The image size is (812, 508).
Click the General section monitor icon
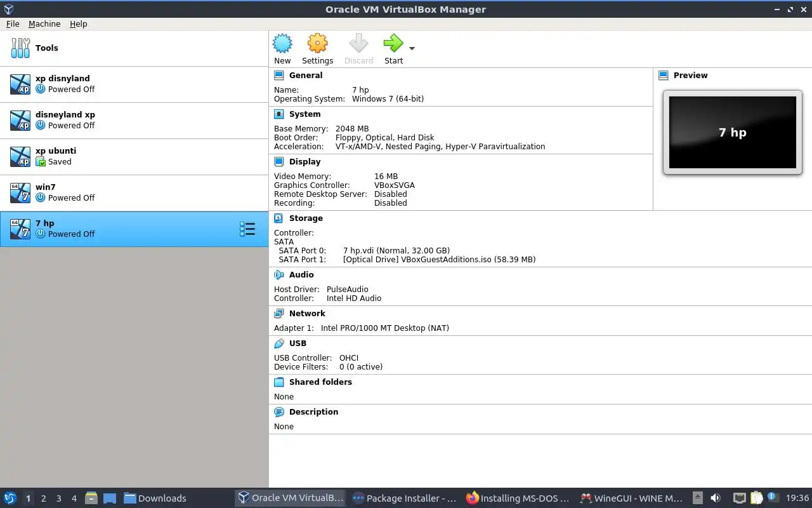[x=278, y=75]
